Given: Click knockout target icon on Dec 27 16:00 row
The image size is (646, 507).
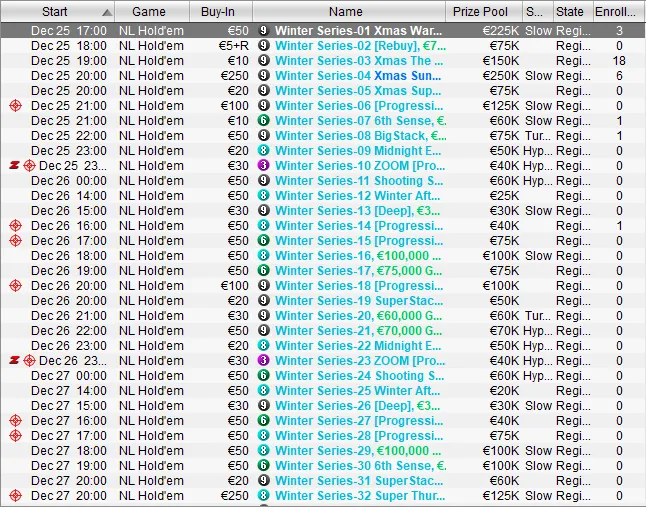Looking at the screenshot, I should (16, 421).
